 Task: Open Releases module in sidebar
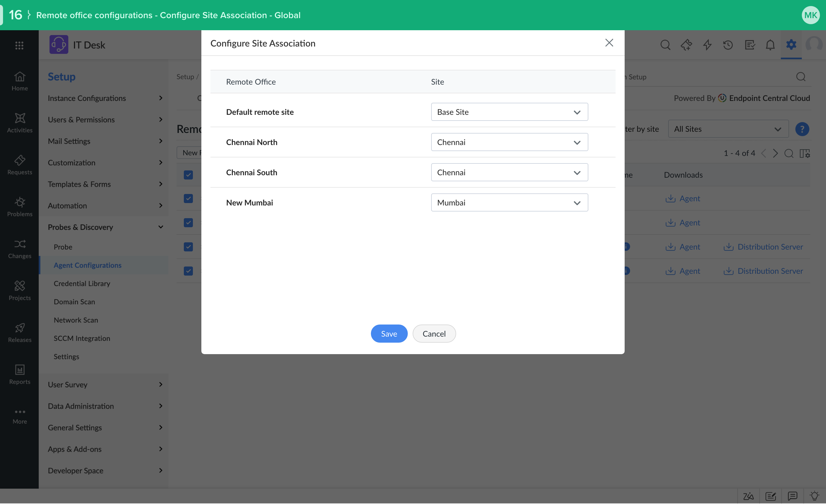click(x=19, y=332)
